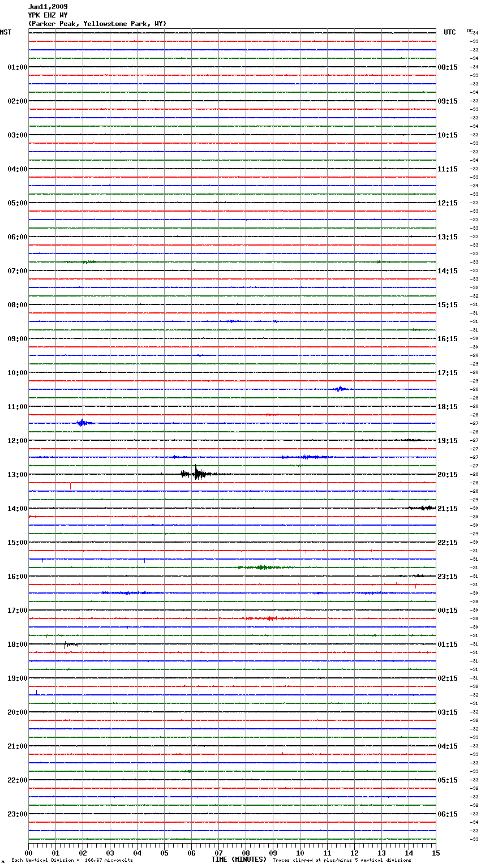Click the 02:15 UTC time label
The height and width of the screenshot is (868, 481).
pyautogui.click(x=448, y=678)
